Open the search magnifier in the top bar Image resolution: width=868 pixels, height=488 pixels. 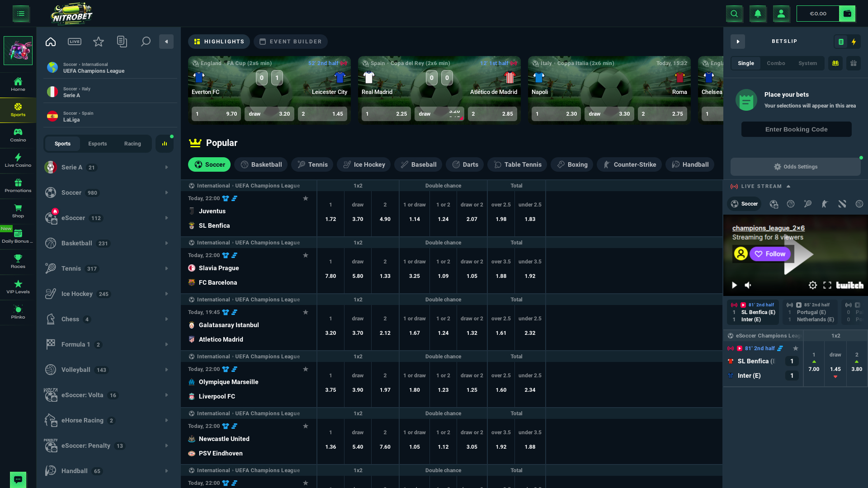click(x=734, y=14)
